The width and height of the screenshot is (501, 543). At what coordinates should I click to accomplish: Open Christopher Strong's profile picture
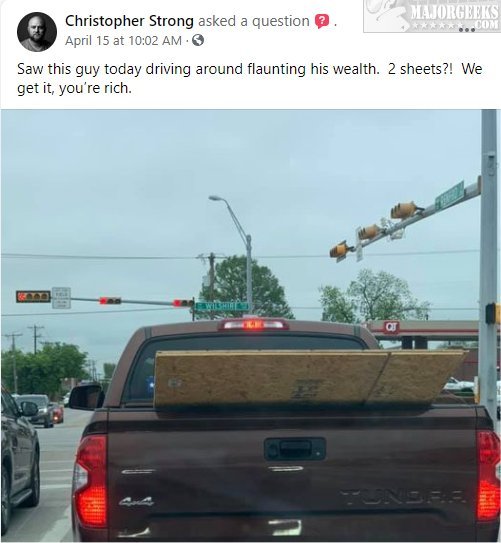tap(37, 32)
